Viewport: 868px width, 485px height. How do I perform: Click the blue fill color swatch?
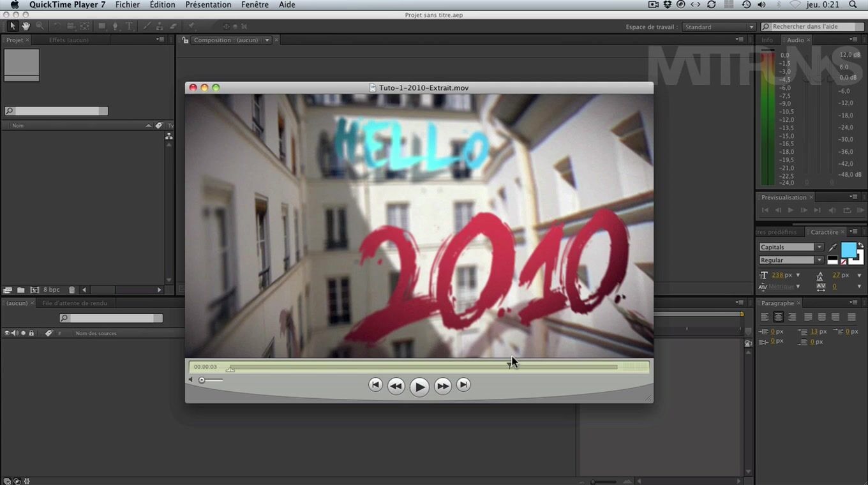tap(848, 250)
